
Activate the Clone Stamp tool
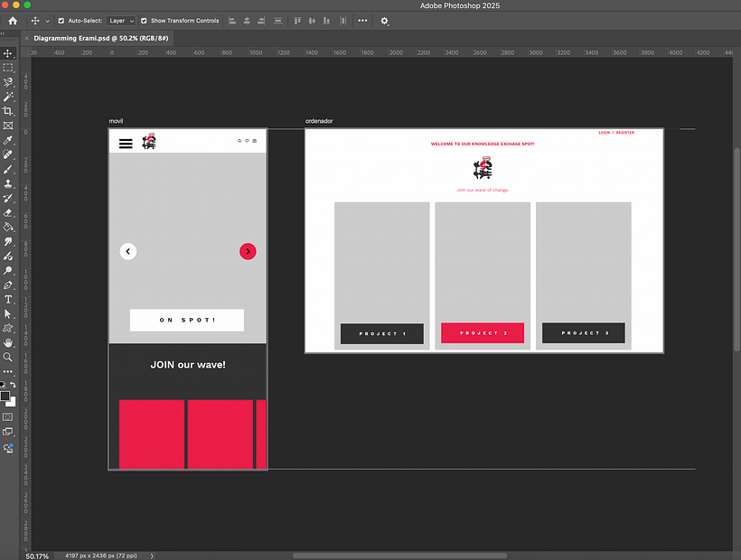coord(8,183)
